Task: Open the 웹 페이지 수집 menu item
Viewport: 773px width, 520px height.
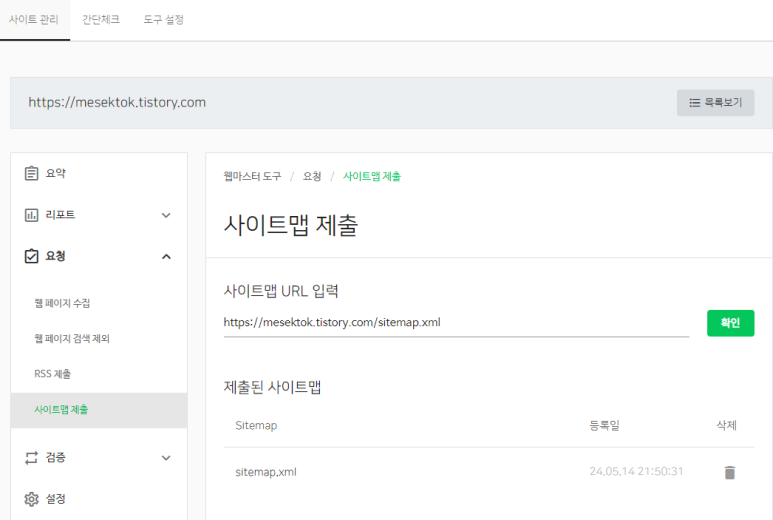Action: 62,303
